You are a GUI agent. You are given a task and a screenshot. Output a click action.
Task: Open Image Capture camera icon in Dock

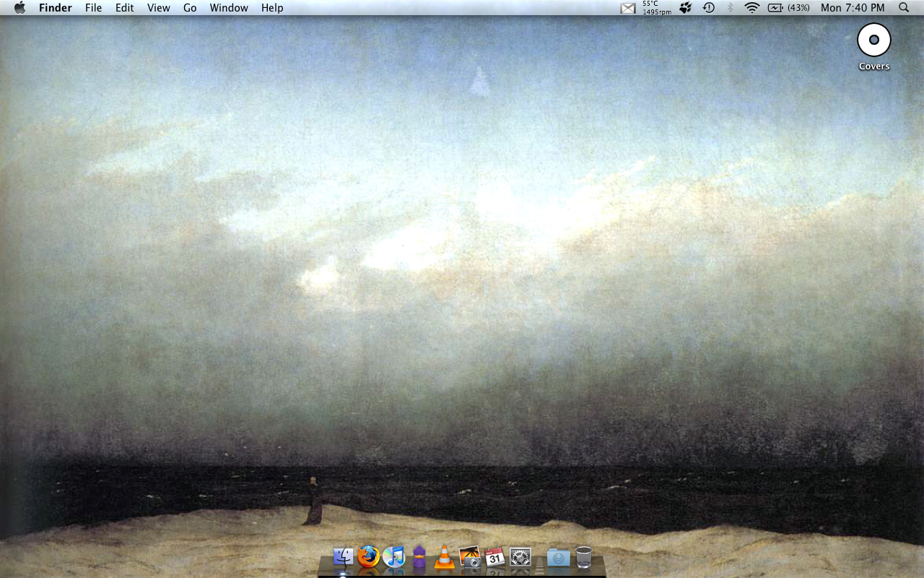pos(470,557)
